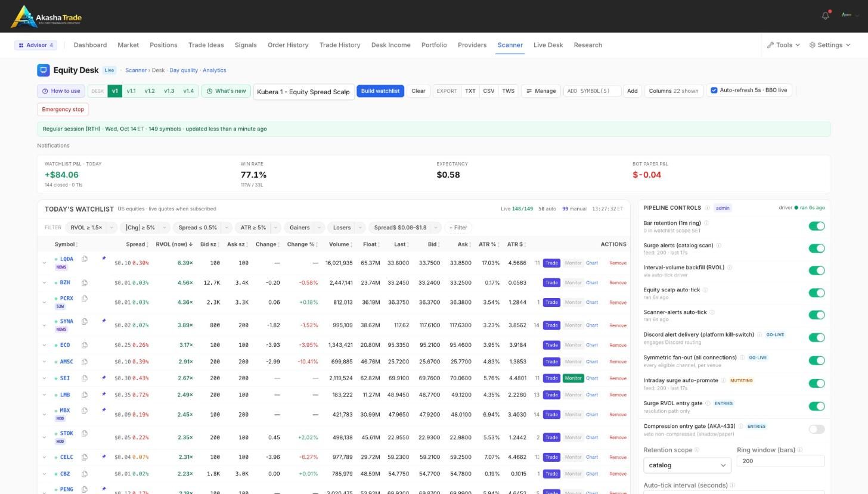The height and width of the screenshot is (494, 868).
Task: Click the pin icon on the LMB row
Action: (x=104, y=394)
